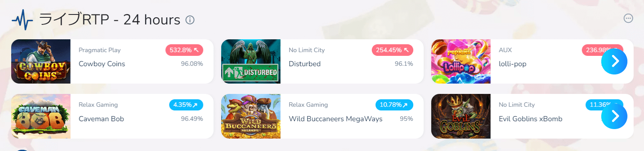Click the Evil Goblins xBomb title
Screen dimensions: 644x151
pos(530,119)
